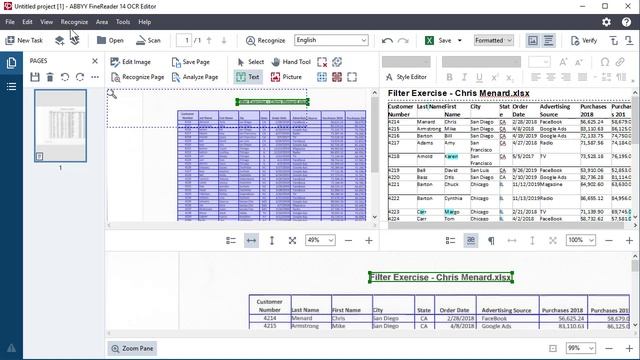Open the File menu
The height and width of the screenshot is (360, 640).
[10, 22]
